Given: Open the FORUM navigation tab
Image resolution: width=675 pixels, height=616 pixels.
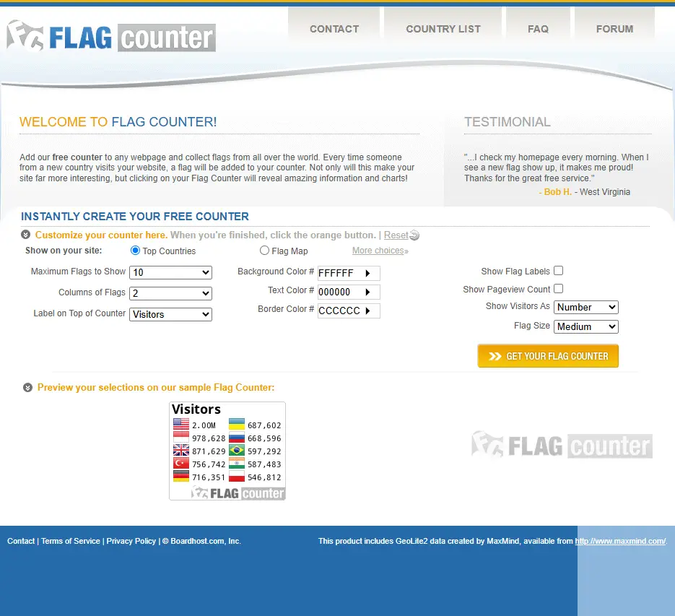Looking at the screenshot, I should pos(614,29).
